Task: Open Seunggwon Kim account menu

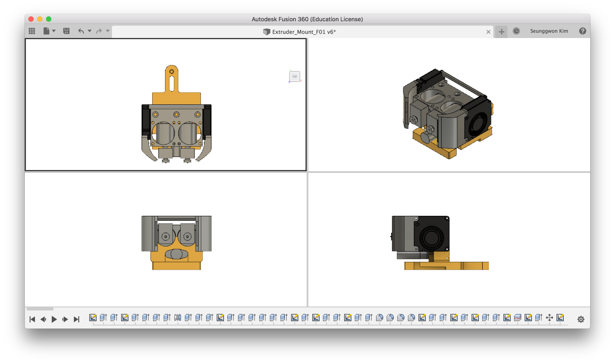Action: pos(549,31)
